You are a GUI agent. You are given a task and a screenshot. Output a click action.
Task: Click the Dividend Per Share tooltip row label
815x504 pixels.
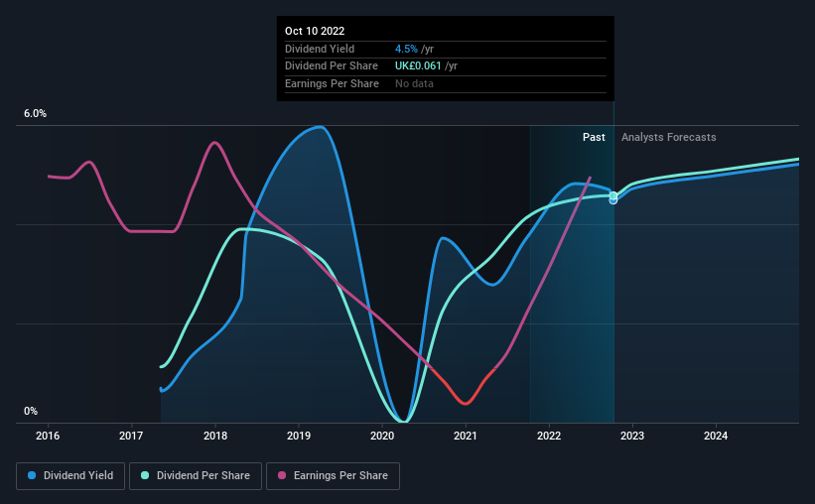coord(332,66)
